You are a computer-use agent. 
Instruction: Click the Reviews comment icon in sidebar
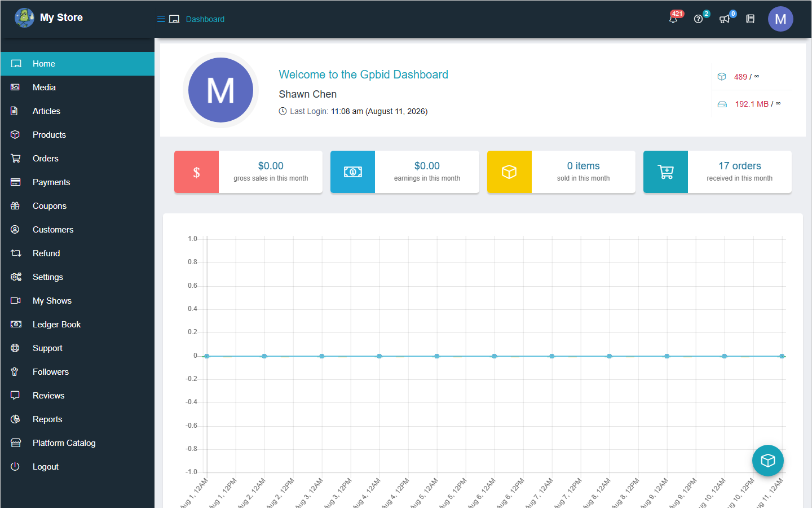[15, 396]
